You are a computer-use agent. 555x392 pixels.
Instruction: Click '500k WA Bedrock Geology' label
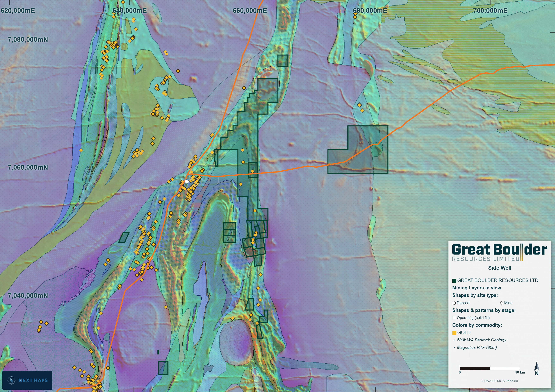coord(482,340)
